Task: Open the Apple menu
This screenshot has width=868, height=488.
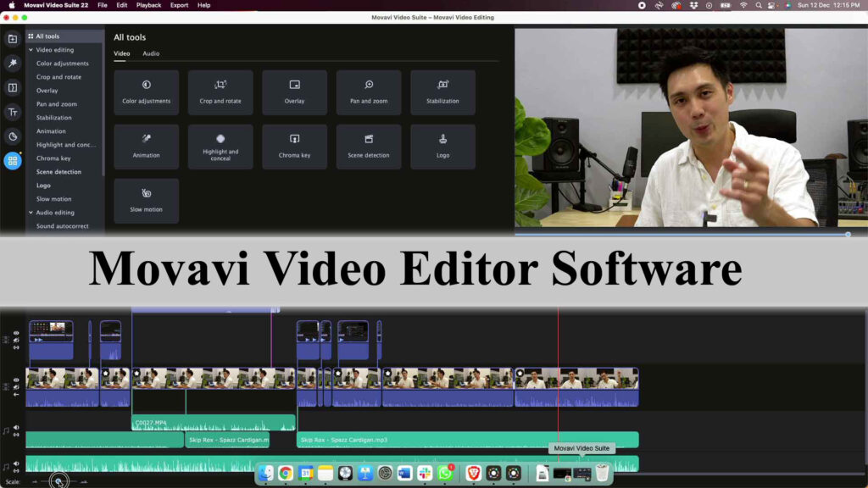Action: pos(12,5)
